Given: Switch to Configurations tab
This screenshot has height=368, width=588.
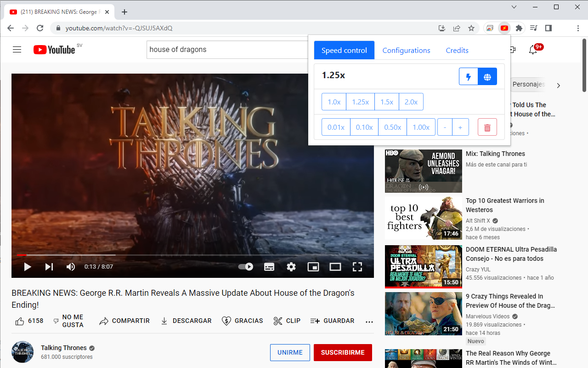Looking at the screenshot, I should (407, 50).
